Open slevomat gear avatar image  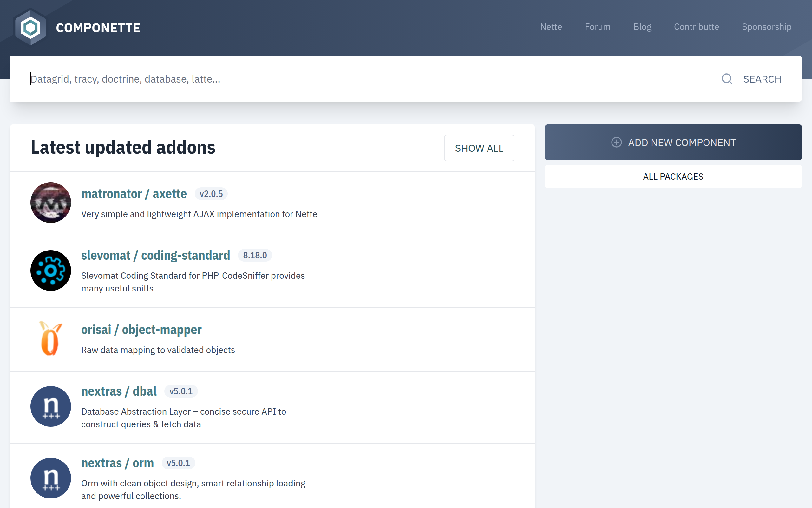(51, 271)
